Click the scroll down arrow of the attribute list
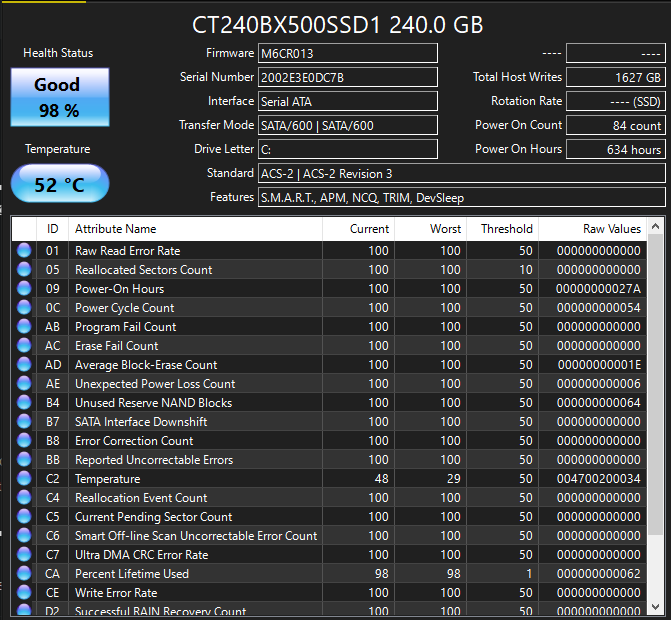671x620 pixels. [x=655, y=607]
